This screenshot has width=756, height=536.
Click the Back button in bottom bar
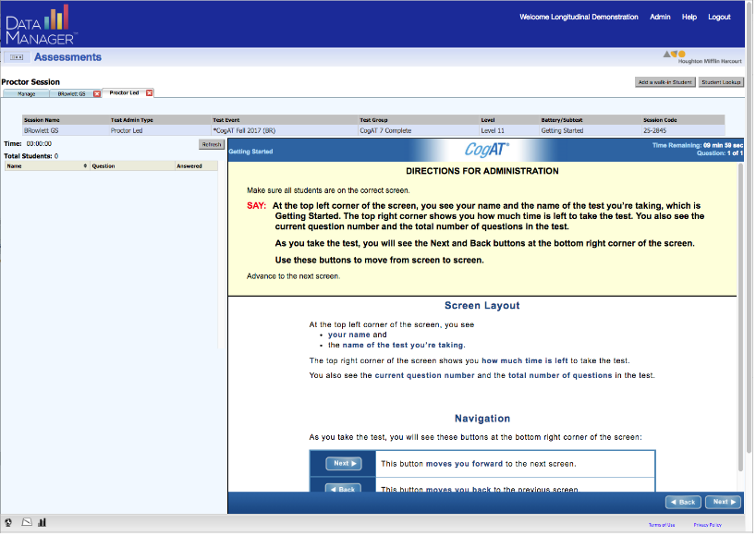(685, 504)
